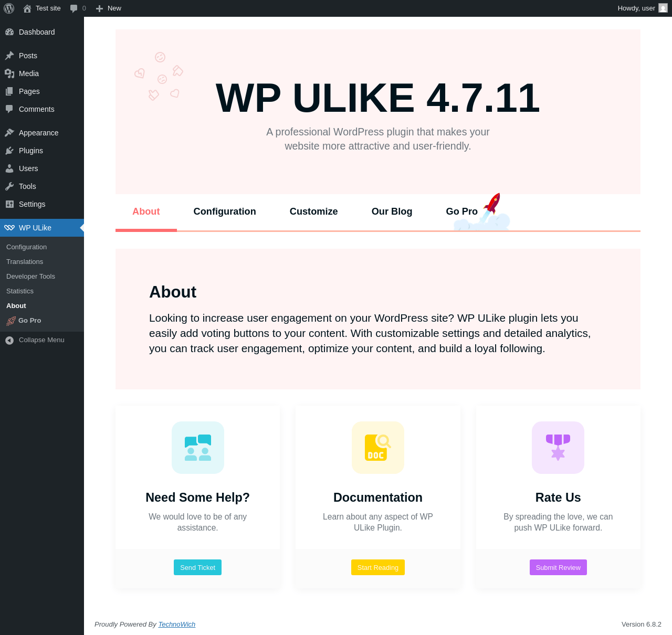Click the Posts pin icon
Screen dimensions: 672x635
(9, 56)
